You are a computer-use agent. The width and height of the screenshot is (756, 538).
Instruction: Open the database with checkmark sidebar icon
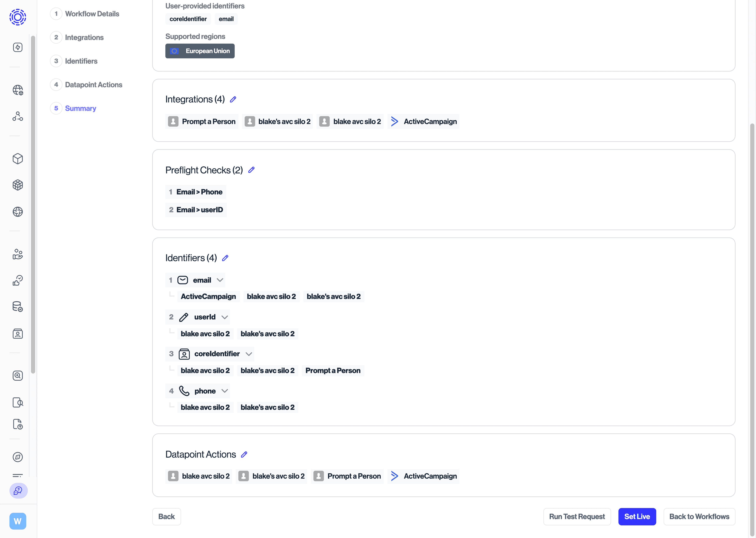(x=18, y=307)
